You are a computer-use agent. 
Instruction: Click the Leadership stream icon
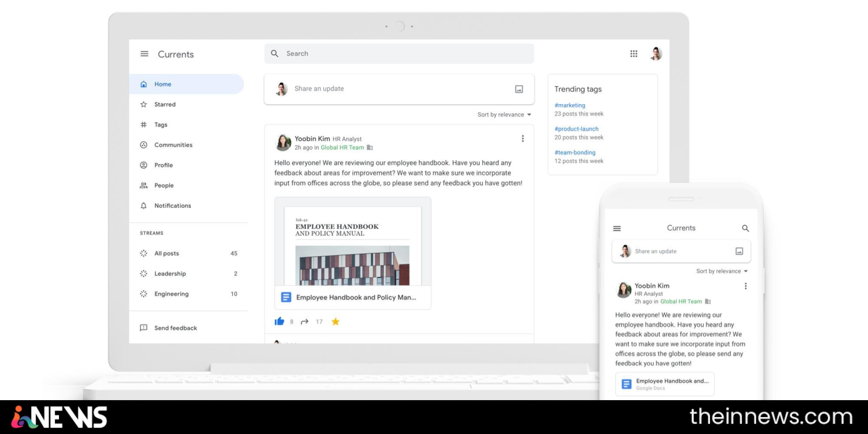pyautogui.click(x=144, y=273)
